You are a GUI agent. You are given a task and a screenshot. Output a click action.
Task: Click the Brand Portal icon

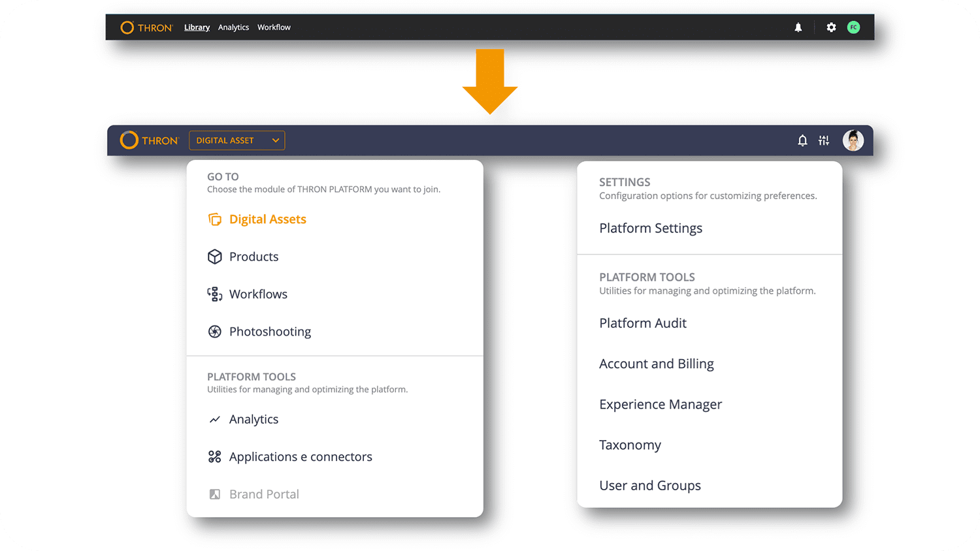[x=214, y=494]
